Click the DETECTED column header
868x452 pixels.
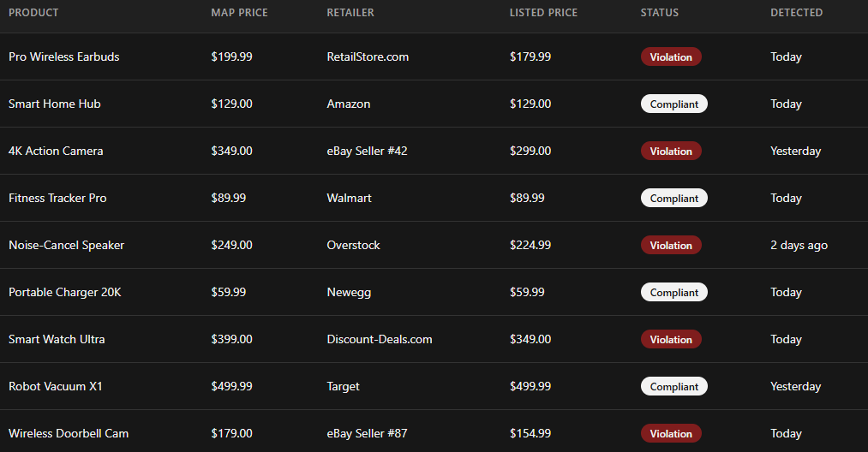(x=796, y=13)
